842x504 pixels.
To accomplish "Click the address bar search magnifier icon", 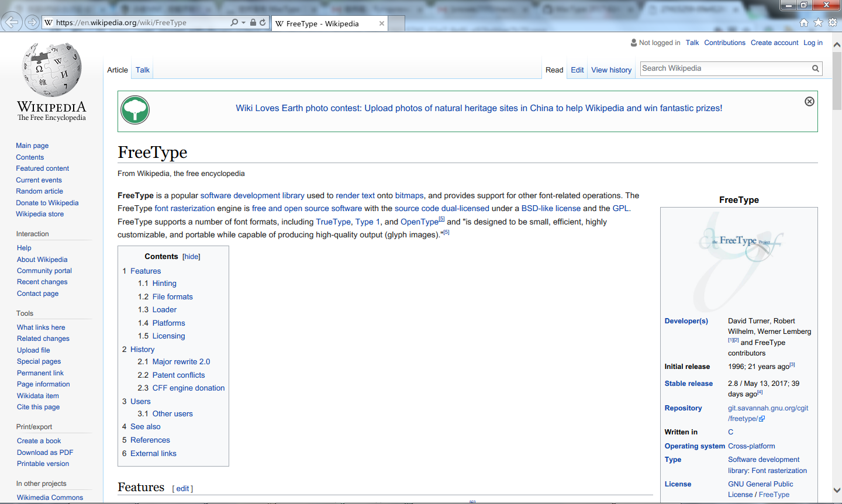I will [x=234, y=22].
